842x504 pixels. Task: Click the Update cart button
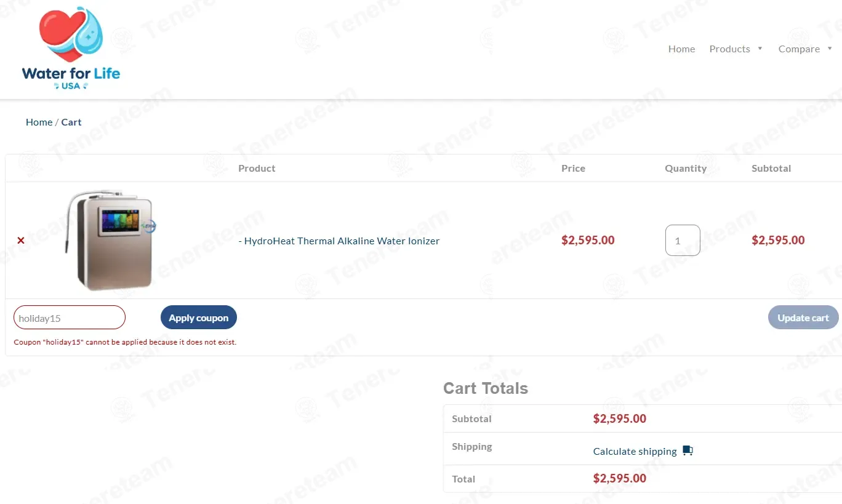tap(803, 318)
